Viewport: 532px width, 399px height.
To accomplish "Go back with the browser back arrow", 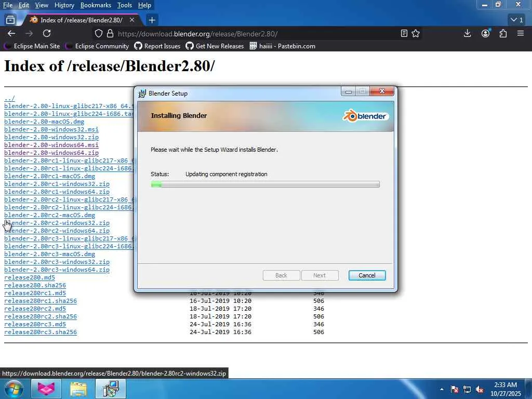I will click(11, 33).
